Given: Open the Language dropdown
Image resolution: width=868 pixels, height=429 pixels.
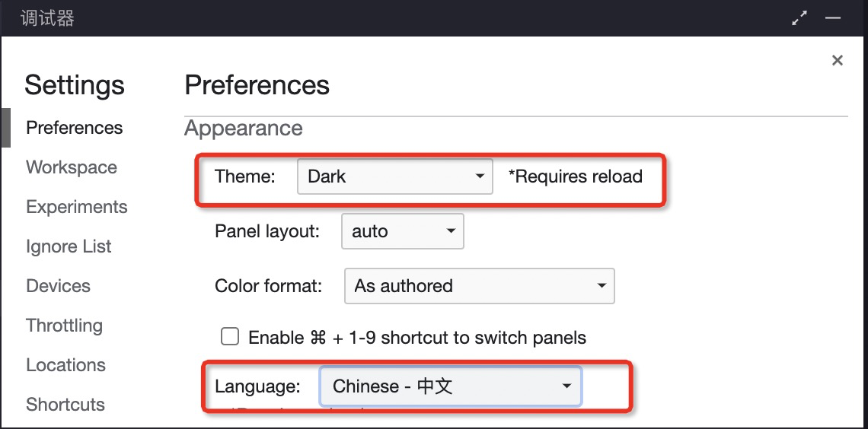Looking at the screenshot, I should 451,386.
